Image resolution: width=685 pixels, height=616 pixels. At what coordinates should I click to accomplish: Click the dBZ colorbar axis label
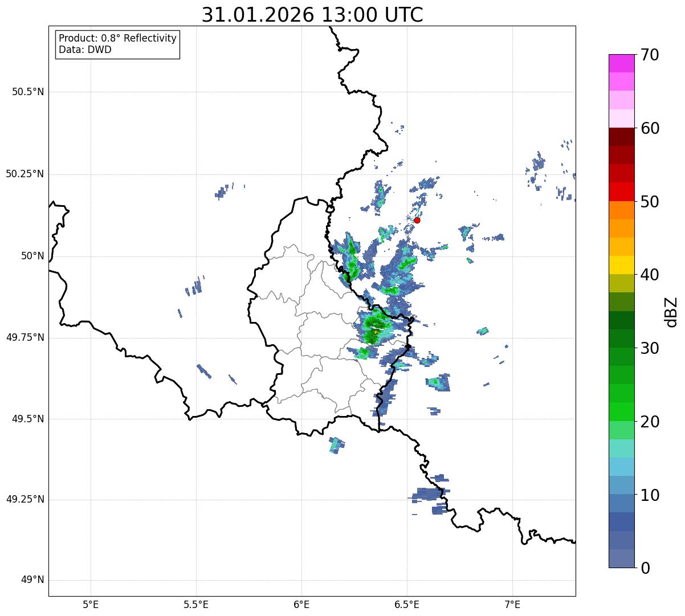tap(671, 311)
